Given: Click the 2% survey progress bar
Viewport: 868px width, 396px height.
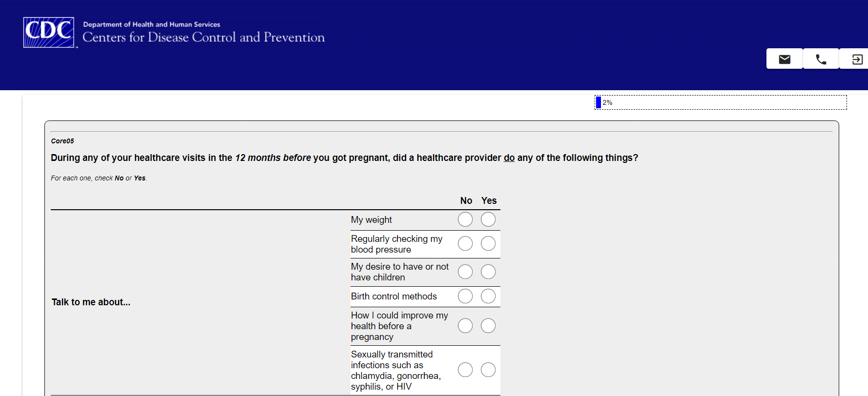Looking at the screenshot, I should pos(721,102).
